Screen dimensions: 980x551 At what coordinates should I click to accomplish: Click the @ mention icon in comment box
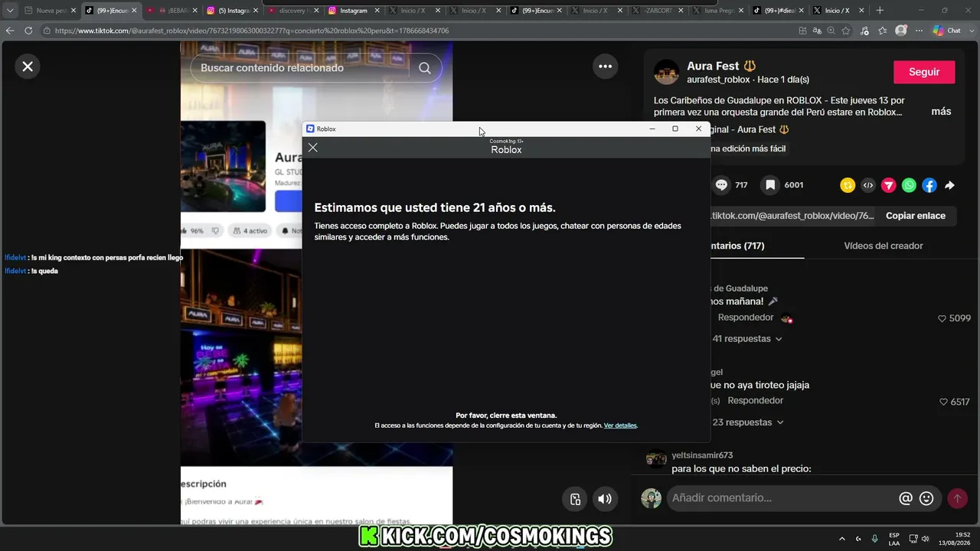[906, 499]
